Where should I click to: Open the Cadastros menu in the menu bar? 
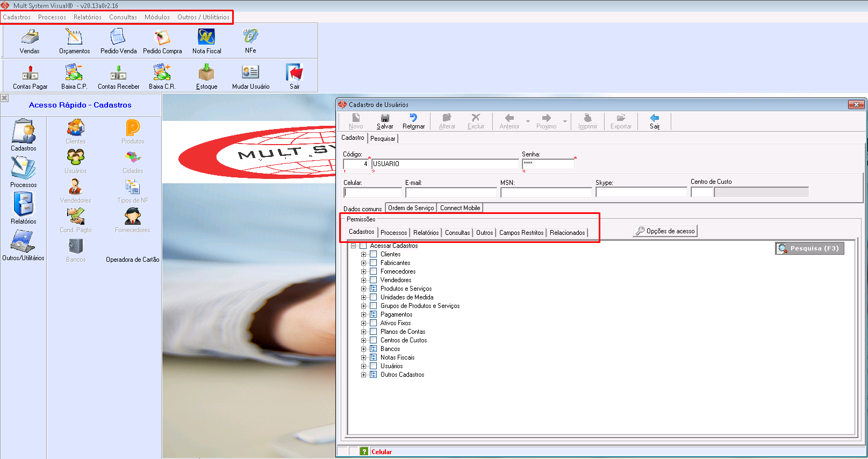pyautogui.click(x=17, y=17)
